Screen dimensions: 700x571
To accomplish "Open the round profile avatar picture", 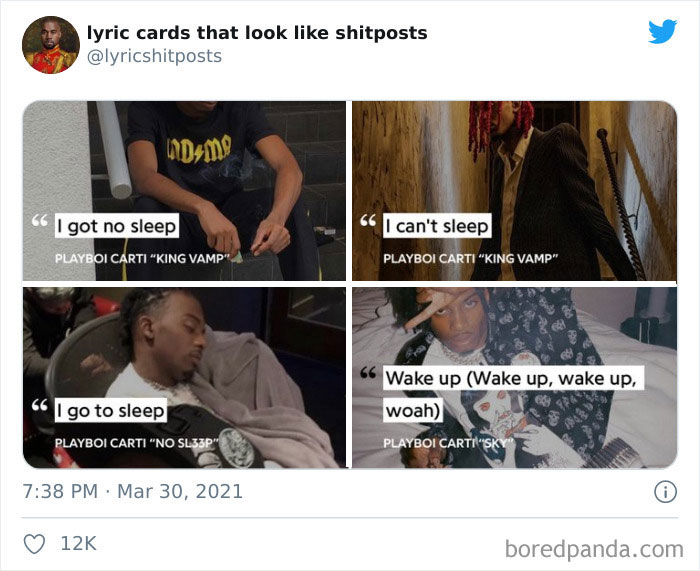I will click(51, 45).
